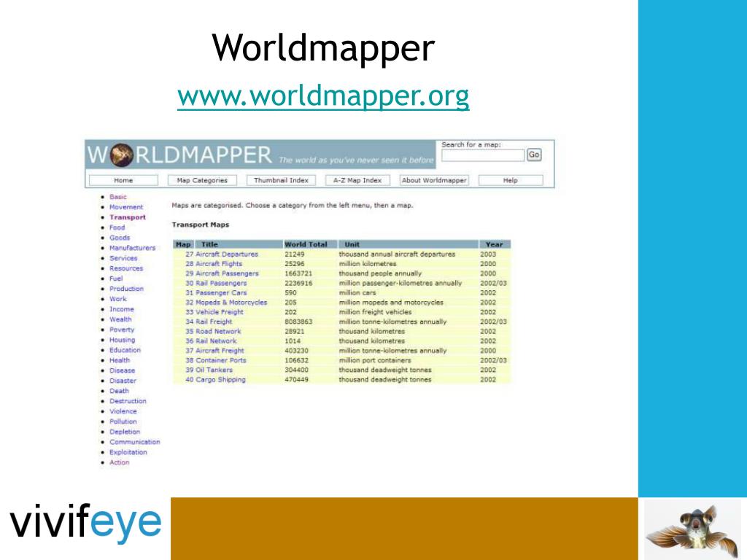This screenshot has width=747, height=560.
Task: Open the Passenger Cars map link
Action: (x=222, y=293)
